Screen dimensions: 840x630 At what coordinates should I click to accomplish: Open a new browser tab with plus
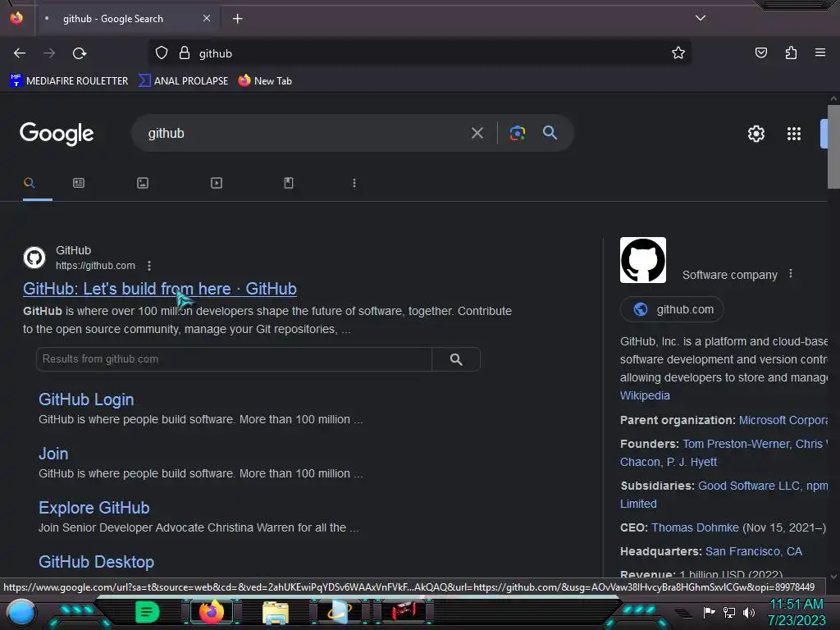point(237,19)
